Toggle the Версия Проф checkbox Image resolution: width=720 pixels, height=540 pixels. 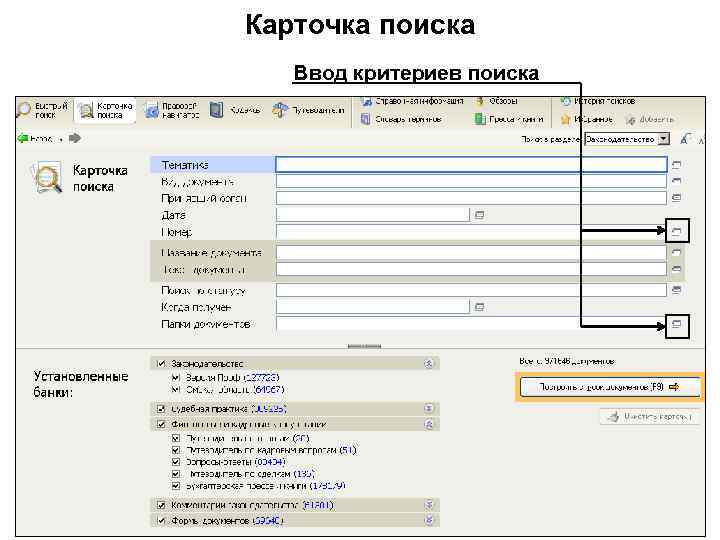(x=175, y=377)
